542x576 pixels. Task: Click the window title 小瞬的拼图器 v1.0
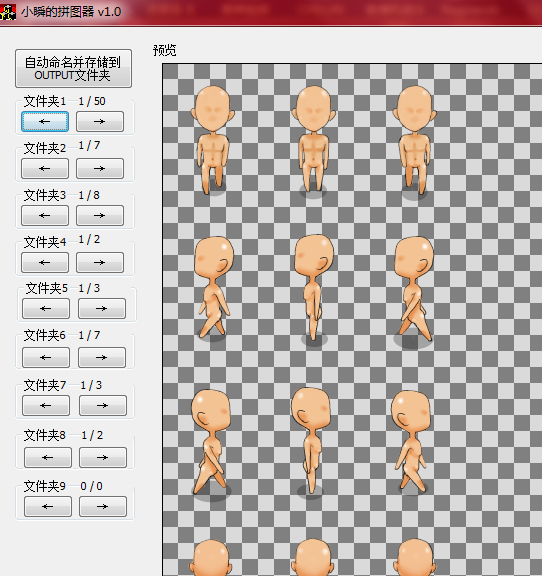click(71, 12)
